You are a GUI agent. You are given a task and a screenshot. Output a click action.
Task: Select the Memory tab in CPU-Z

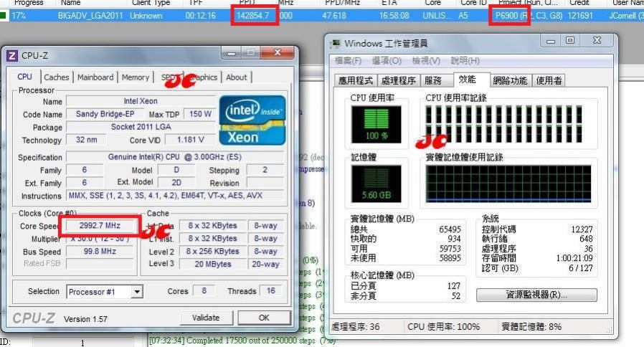tap(135, 77)
